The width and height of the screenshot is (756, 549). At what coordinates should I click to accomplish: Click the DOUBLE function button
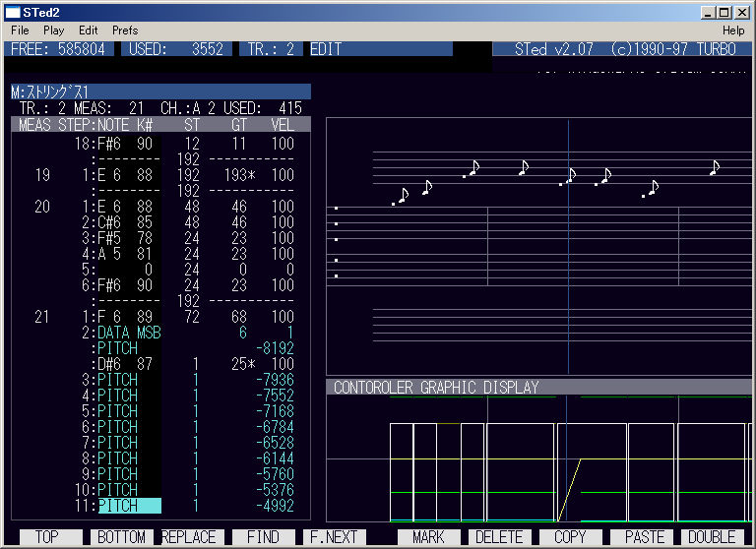pyautogui.click(x=712, y=537)
